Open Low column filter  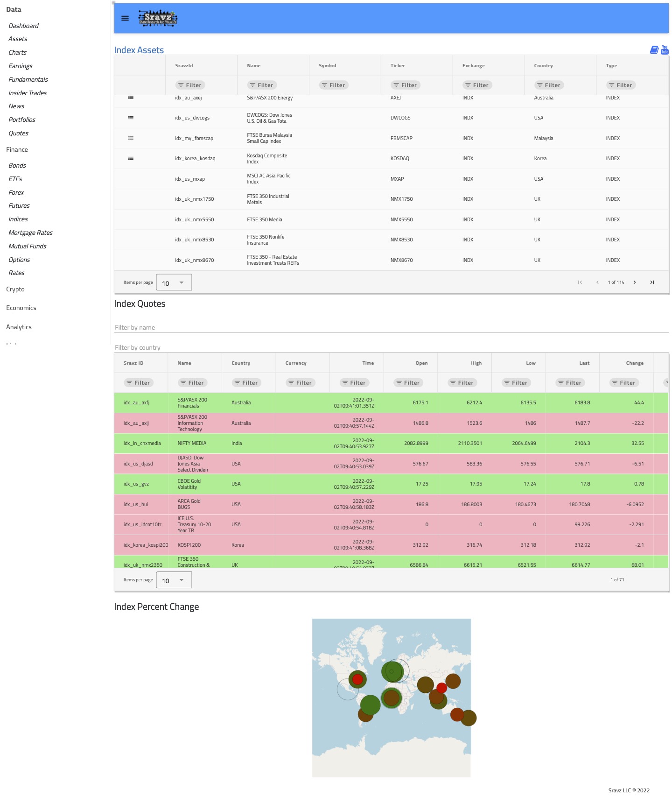click(x=516, y=382)
